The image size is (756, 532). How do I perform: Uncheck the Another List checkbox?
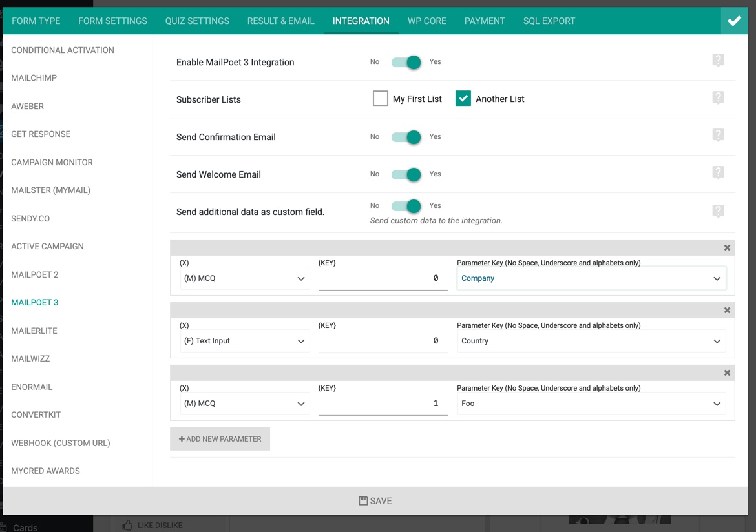click(x=463, y=98)
